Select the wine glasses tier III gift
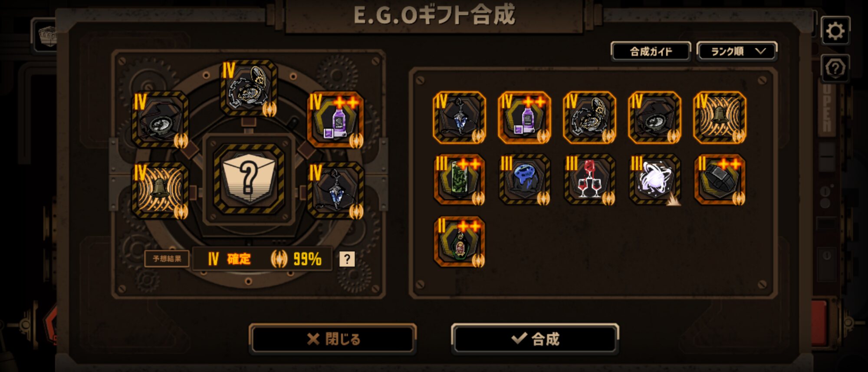The height and width of the screenshot is (372, 868). pyautogui.click(x=589, y=179)
